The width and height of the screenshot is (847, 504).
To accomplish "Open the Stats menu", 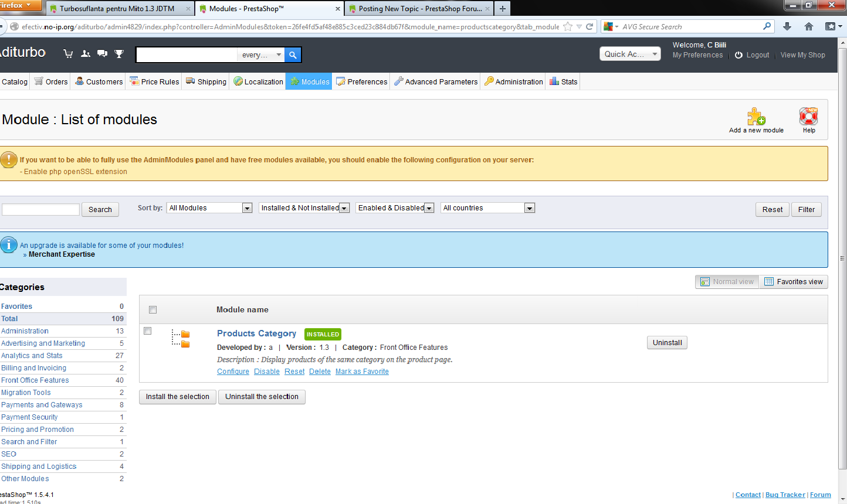I will coord(563,81).
